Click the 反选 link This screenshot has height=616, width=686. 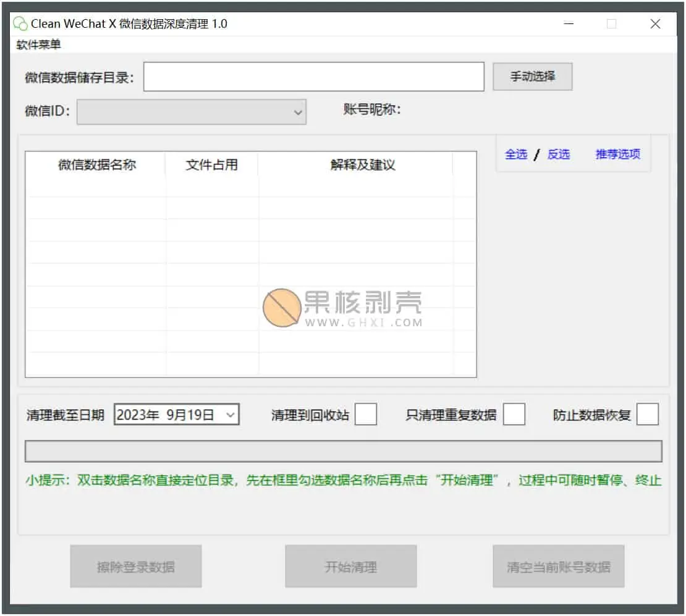pyautogui.click(x=559, y=154)
